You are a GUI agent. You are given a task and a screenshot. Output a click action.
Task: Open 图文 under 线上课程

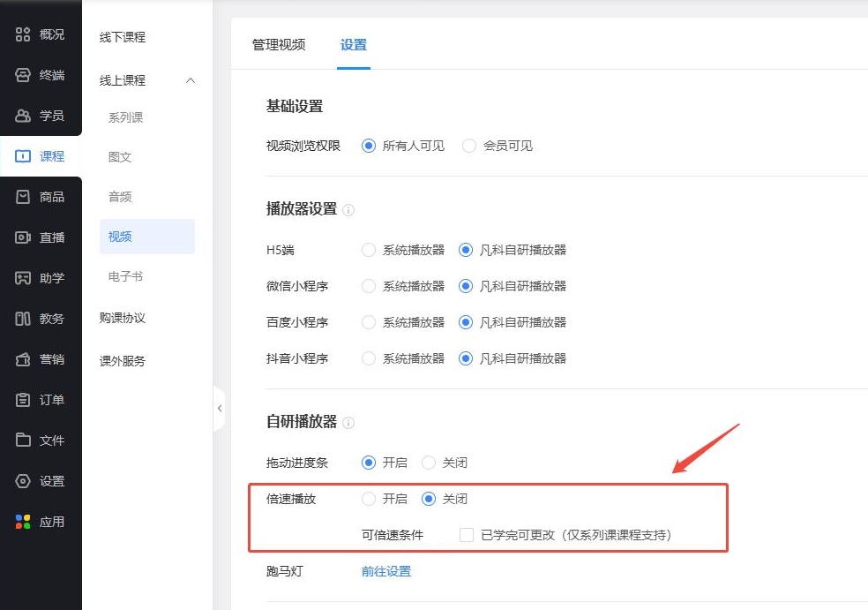[120, 157]
